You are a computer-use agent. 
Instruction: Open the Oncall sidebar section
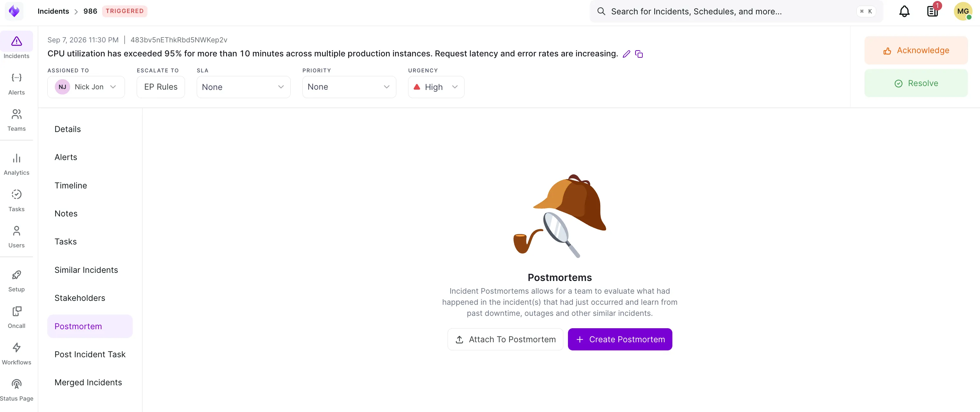pyautogui.click(x=16, y=317)
